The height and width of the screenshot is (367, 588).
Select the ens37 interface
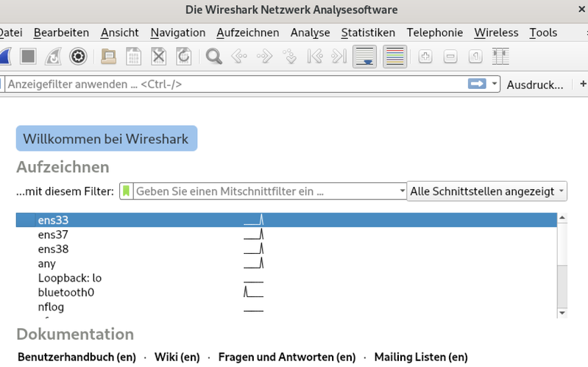286,235
